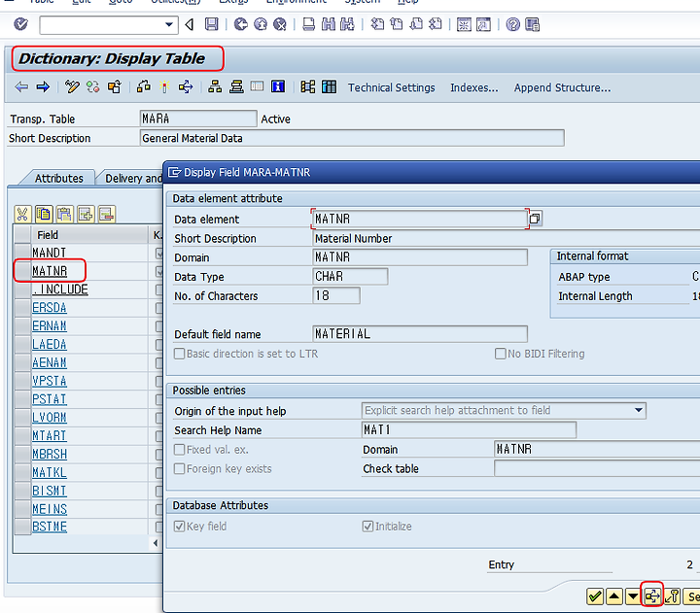The width and height of the screenshot is (700, 613).
Task: Click the Check syntax icon
Action: pyautogui.click(x=143, y=86)
